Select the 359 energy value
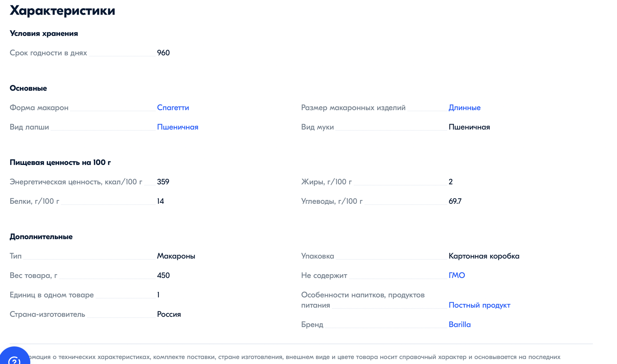617x364 pixels. [x=163, y=182]
